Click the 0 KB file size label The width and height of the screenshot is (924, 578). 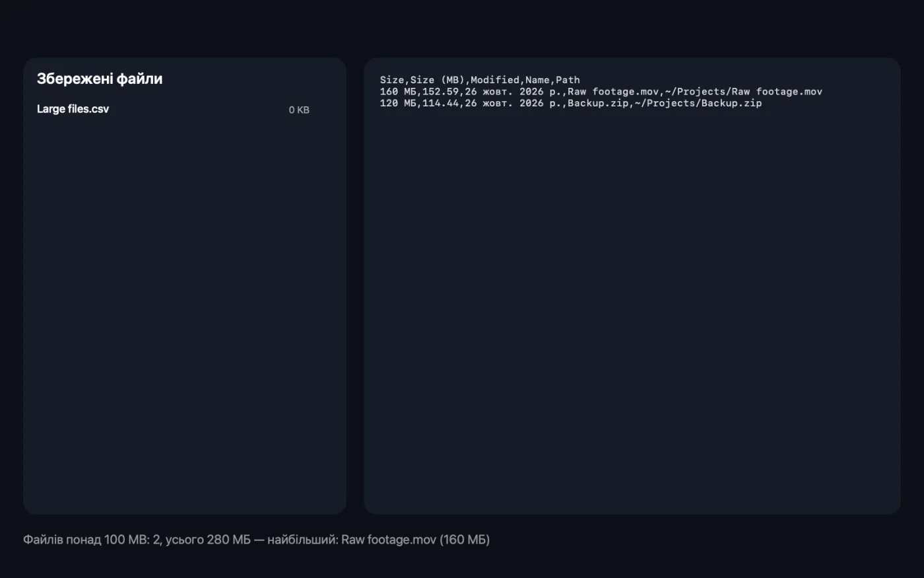pos(299,110)
